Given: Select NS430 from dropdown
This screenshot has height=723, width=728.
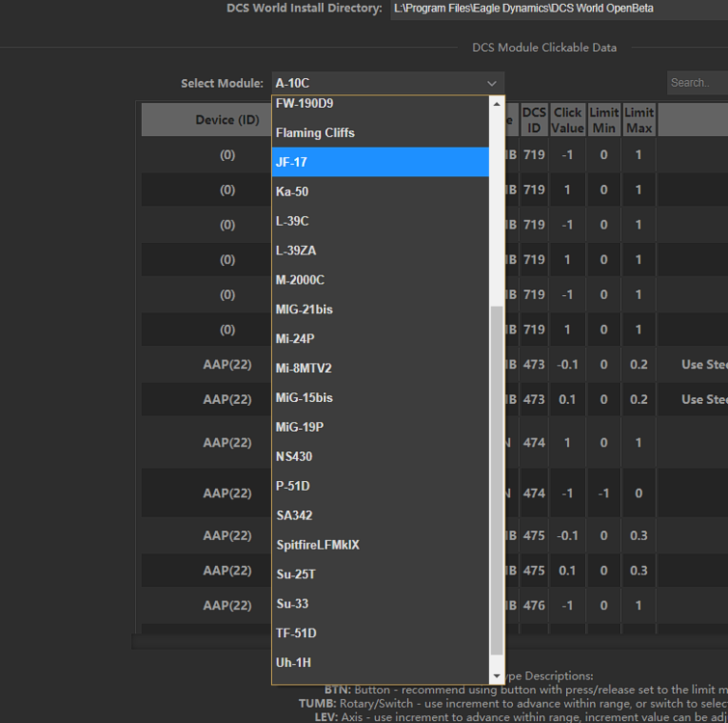Looking at the screenshot, I should (x=380, y=457).
